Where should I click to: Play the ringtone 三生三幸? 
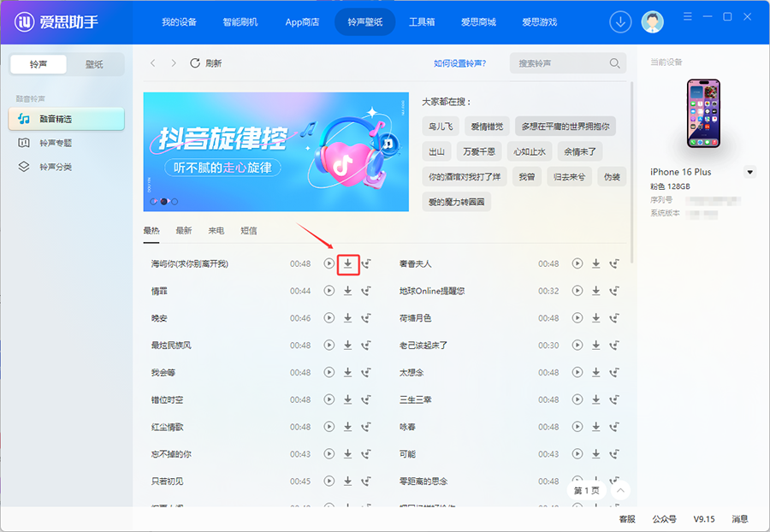pyautogui.click(x=577, y=399)
